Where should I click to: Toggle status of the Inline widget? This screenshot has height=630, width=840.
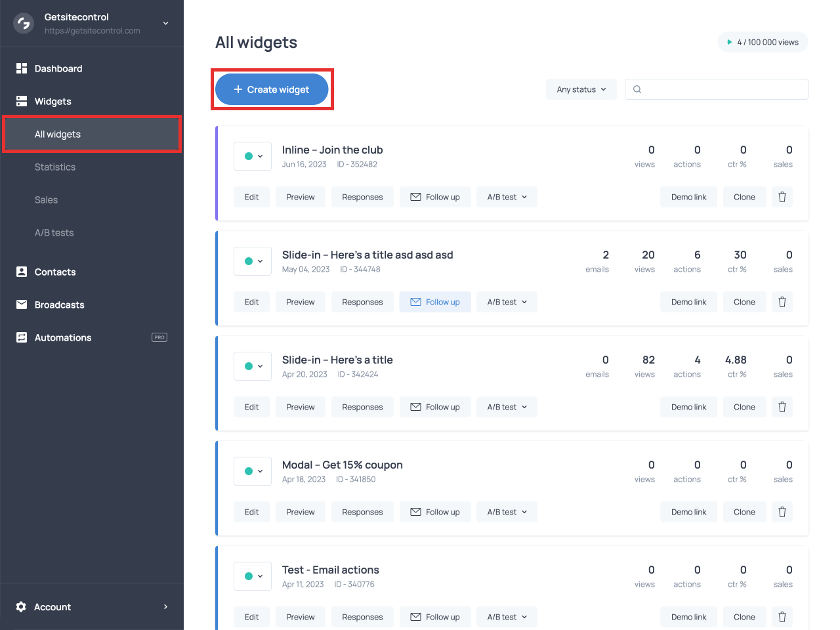pyautogui.click(x=253, y=156)
